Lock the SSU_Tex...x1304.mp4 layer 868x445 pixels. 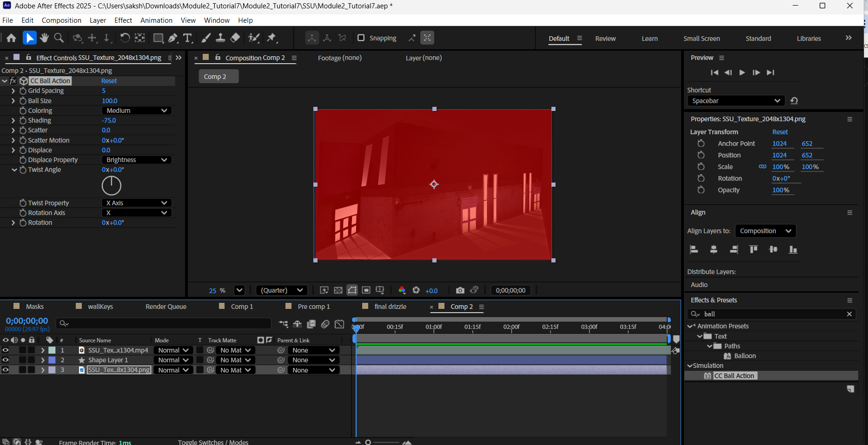point(31,350)
